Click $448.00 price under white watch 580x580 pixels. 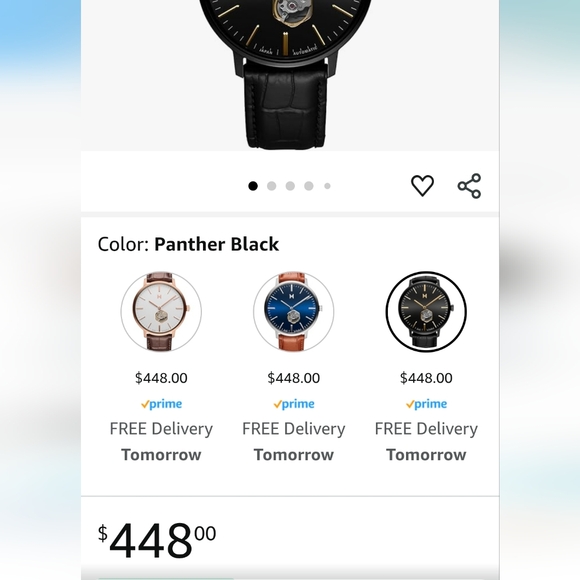point(161,378)
